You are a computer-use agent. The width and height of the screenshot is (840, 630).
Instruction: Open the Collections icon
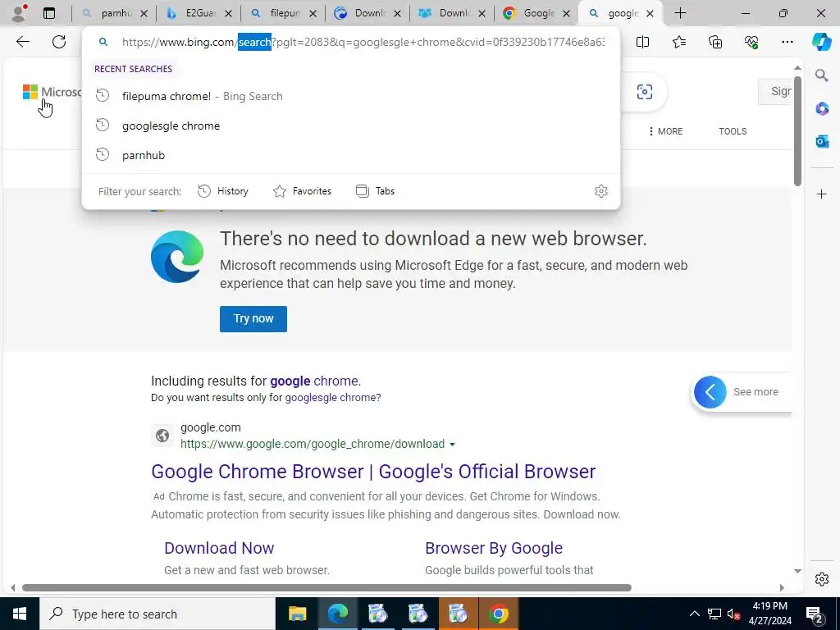click(715, 42)
